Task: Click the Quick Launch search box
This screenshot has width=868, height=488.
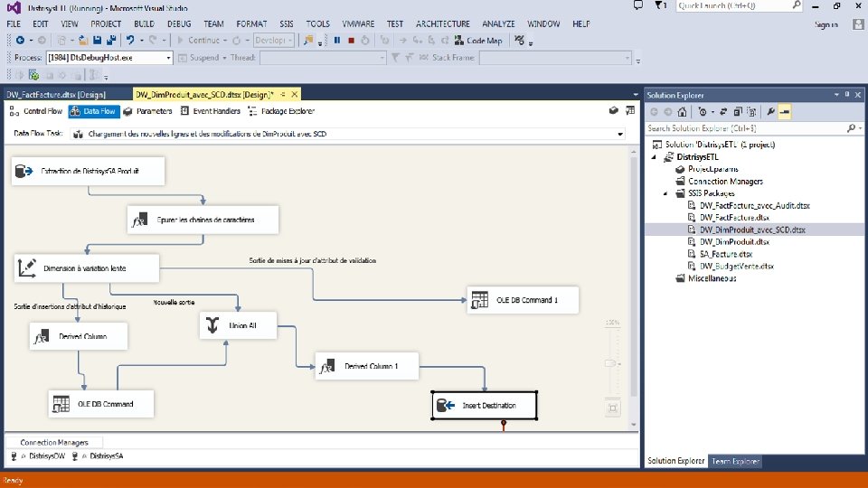Action: [x=739, y=5]
